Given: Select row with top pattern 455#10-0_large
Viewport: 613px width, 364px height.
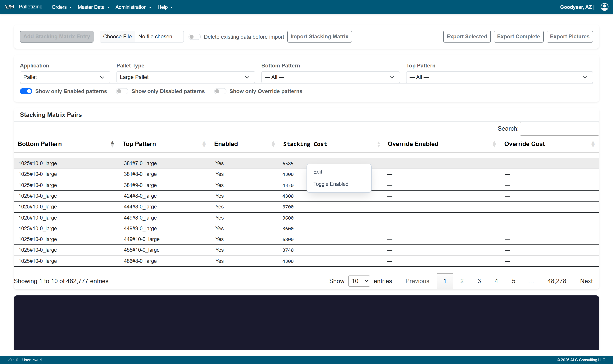Looking at the screenshot, I should click(x=306, y=250).
